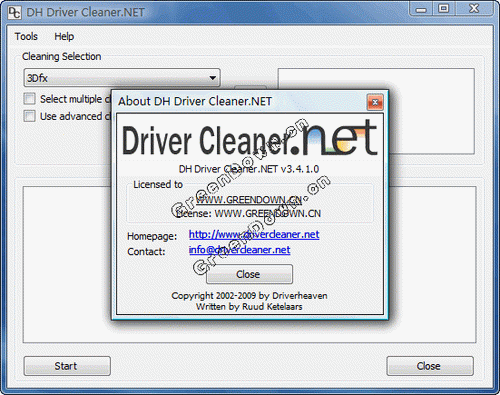Close main window using title bar X
The height and width of the screenshot is (395, 500).
click(474, 8)
